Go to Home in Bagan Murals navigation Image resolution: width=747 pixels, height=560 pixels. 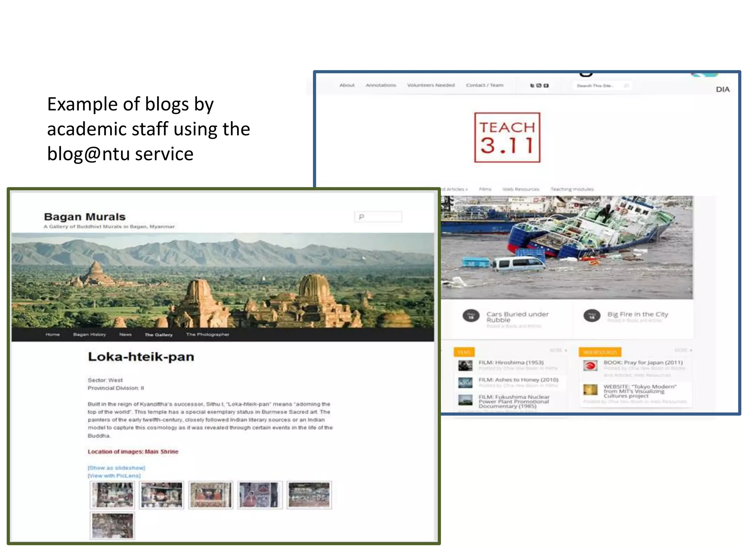click(53, 334)
